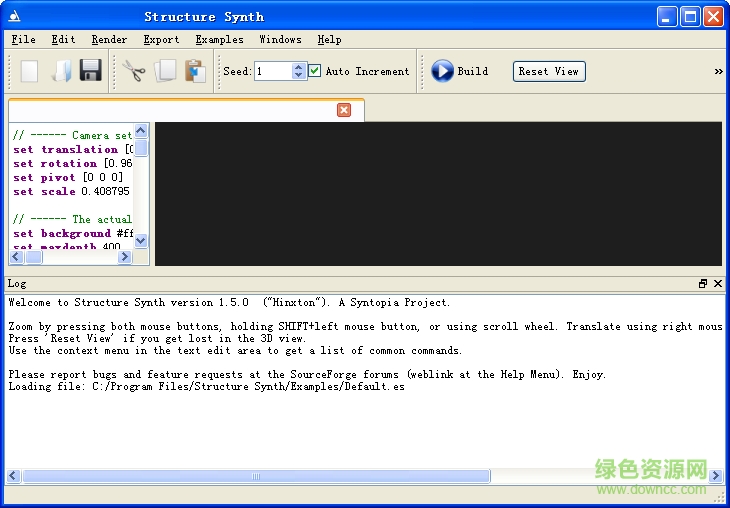The width and height of the screenshot is (730, 508).
Task: Click the Copy toolbar icon
Action: (165, 71)
